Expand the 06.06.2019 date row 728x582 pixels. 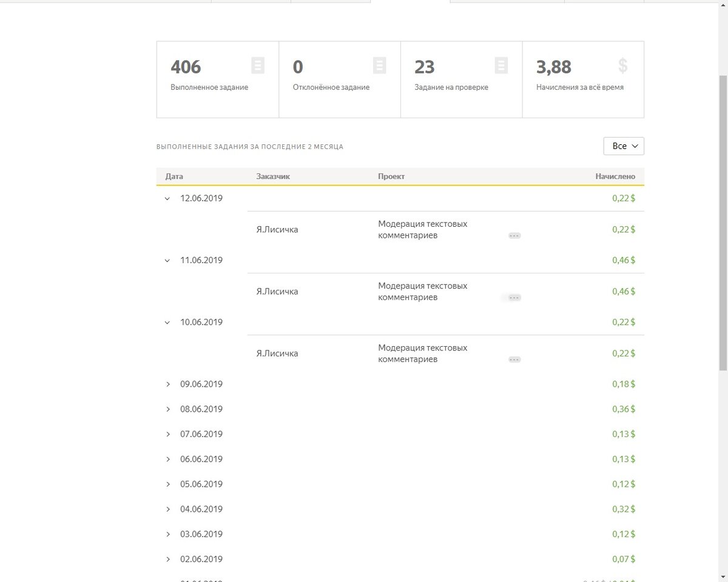click(x=168, y=459)
